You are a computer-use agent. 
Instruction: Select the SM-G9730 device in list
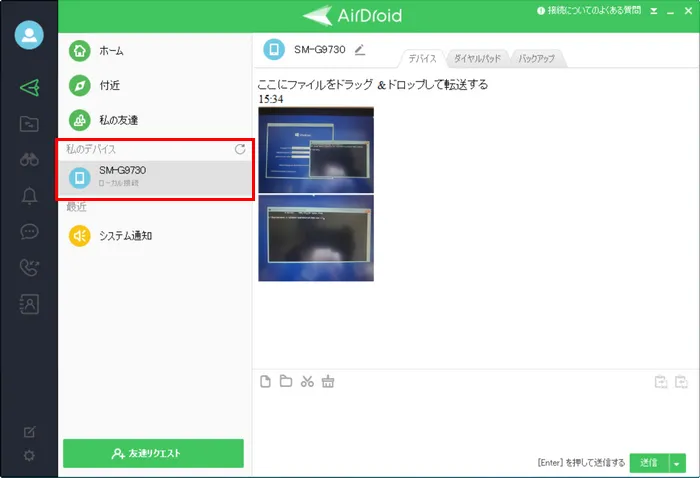155,177
